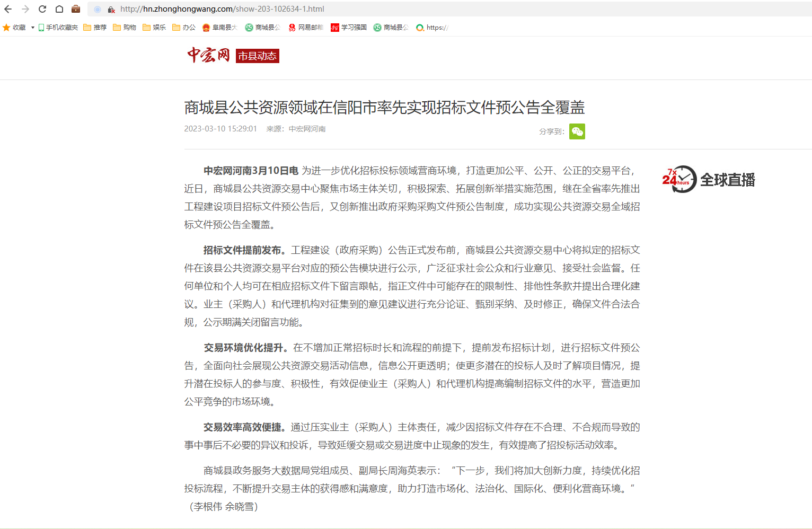Open the 办公 bookmark folder
Image resolution: width=812 pixels, height=529 pixels.
click(184, 28)
